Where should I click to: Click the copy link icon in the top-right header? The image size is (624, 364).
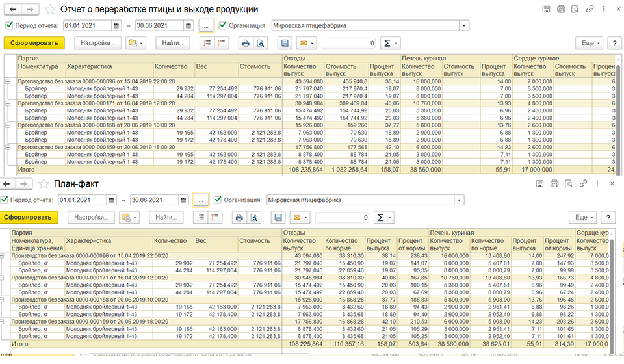tap(590, 8)
